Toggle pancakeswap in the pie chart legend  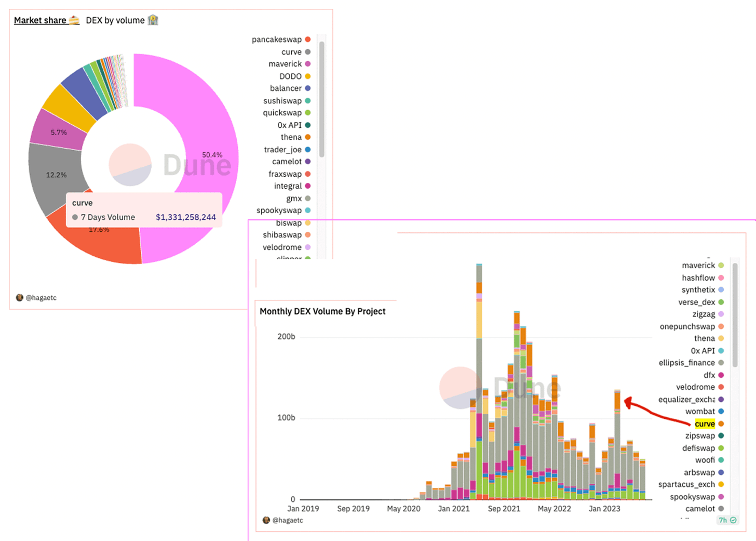click(x=281, y=39)
